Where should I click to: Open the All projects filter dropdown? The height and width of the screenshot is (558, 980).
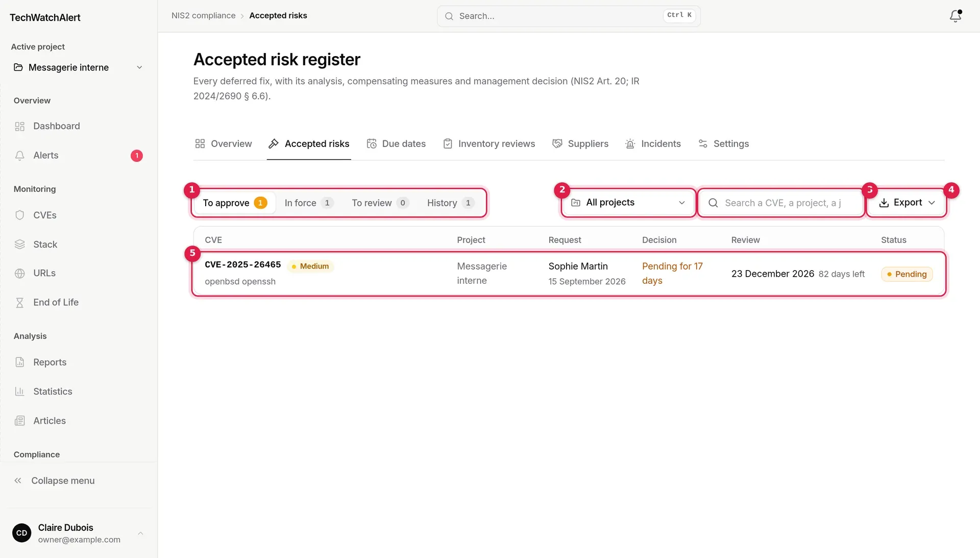tap(628, 203)
